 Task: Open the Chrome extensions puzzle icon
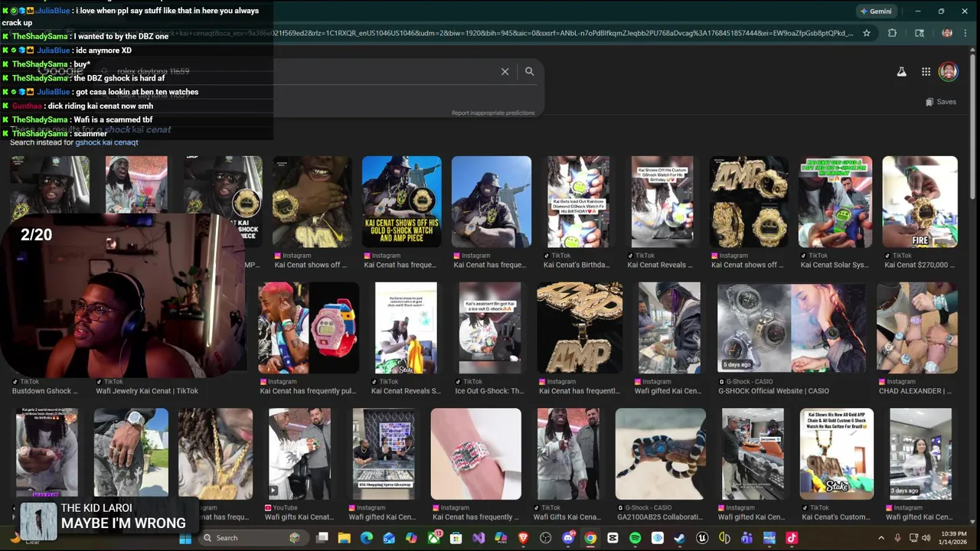coord(892,33)
